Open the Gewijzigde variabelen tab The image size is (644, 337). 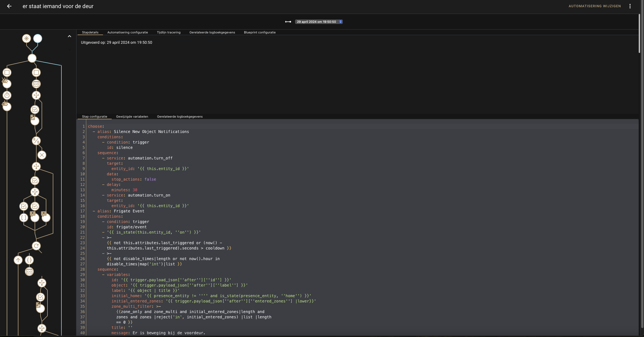coord(132,117)
